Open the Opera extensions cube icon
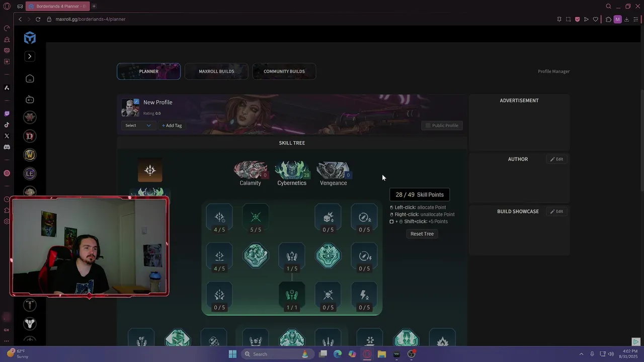This screenshot has height=362, width=644. coord(608,19)
